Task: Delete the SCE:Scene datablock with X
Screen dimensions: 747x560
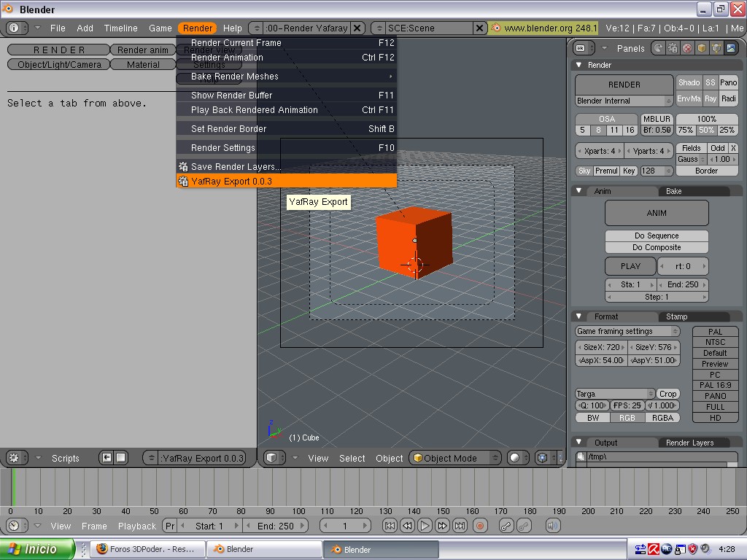Action: pos(480,28)
